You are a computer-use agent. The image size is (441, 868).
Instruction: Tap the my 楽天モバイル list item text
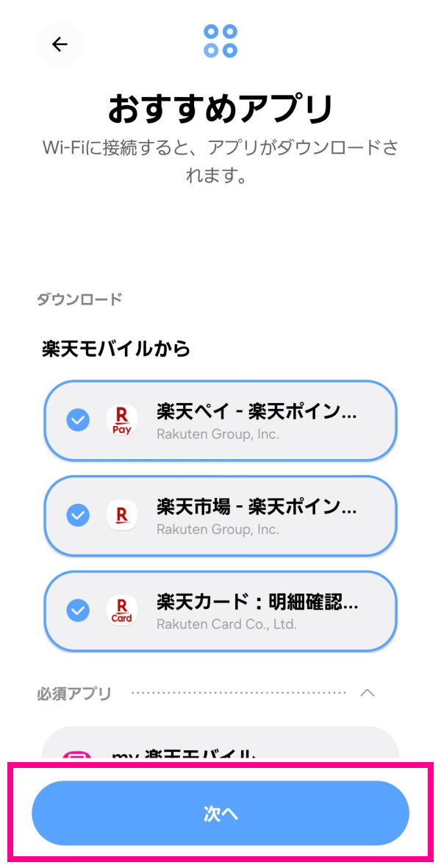pyautogui.click(x=184, y=753)
